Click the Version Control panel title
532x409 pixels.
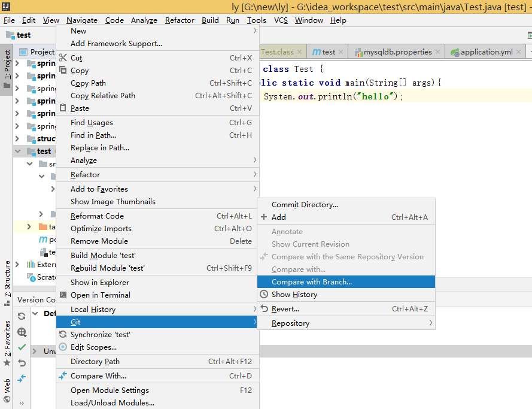[37, 299]
